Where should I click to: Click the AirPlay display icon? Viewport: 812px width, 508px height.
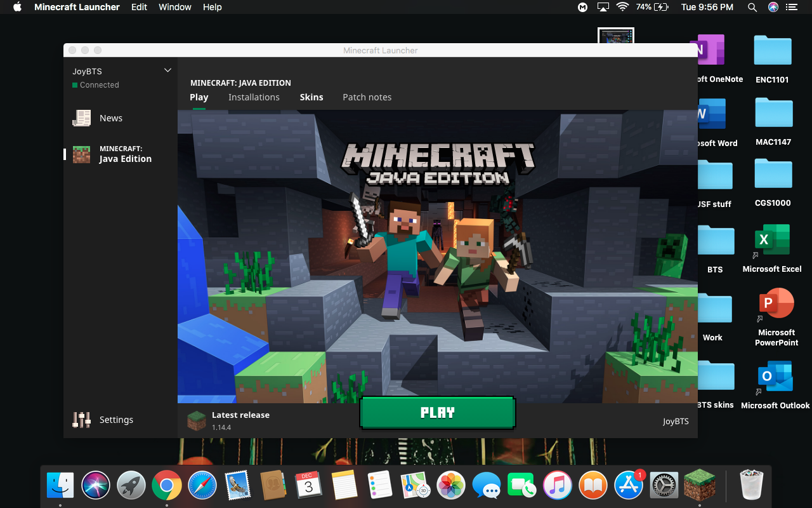(603, 7)
